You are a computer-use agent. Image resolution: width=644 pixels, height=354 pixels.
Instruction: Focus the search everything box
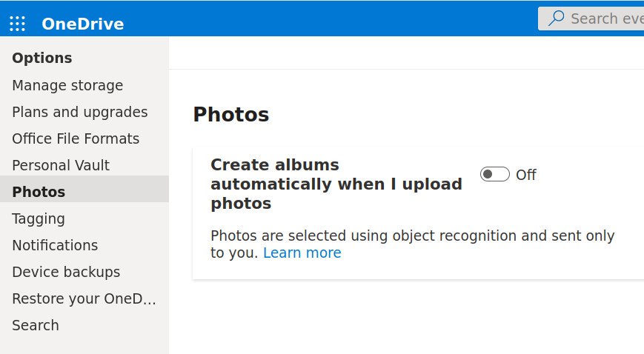point(604,19)
